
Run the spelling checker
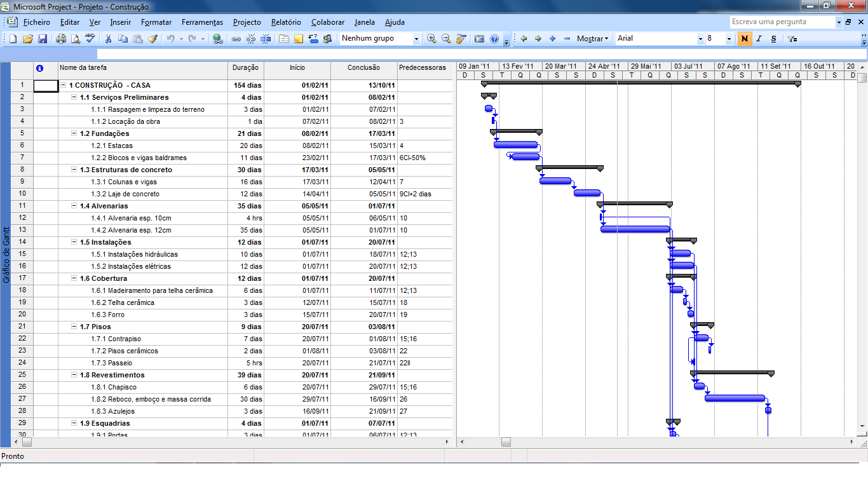pyautogui.click(x=90, y=38)
